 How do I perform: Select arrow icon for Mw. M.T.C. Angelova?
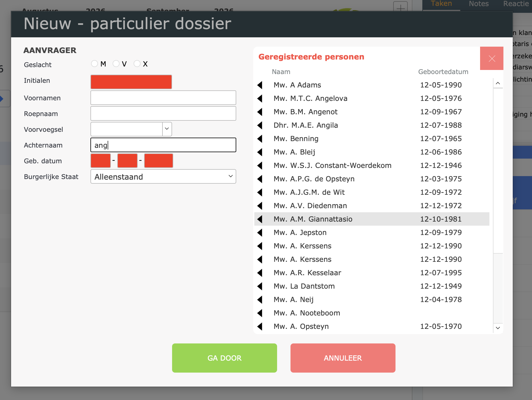(x=260, y=99)
